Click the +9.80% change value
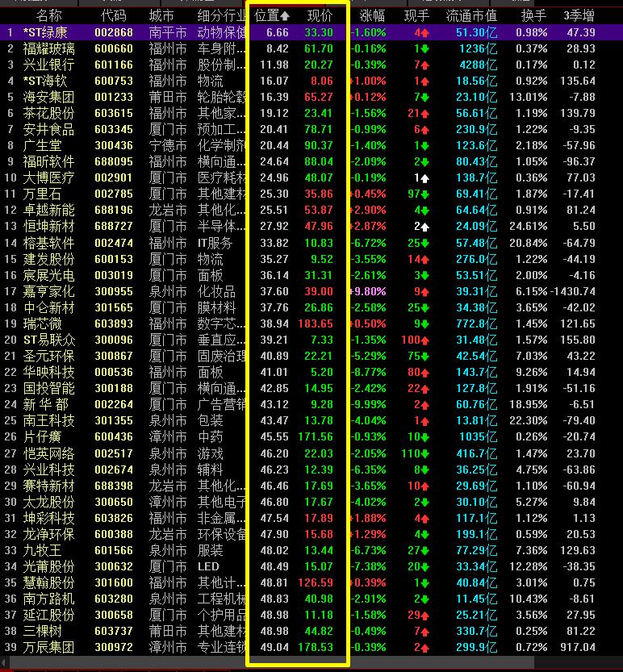 tap(368, 292)
